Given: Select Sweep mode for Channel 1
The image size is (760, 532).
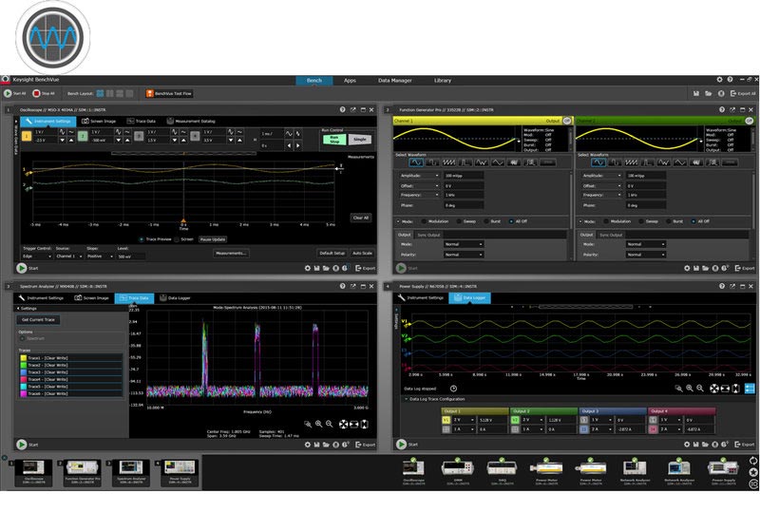Looking at the screenshot, I should (459, 221).
